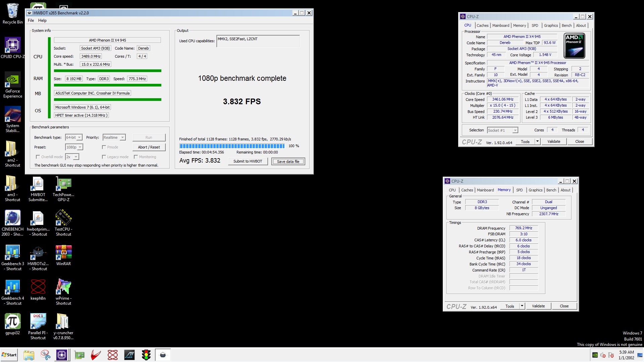
Task: Toggle Legacy mode checkbox
Action: (x=104, y=157)
